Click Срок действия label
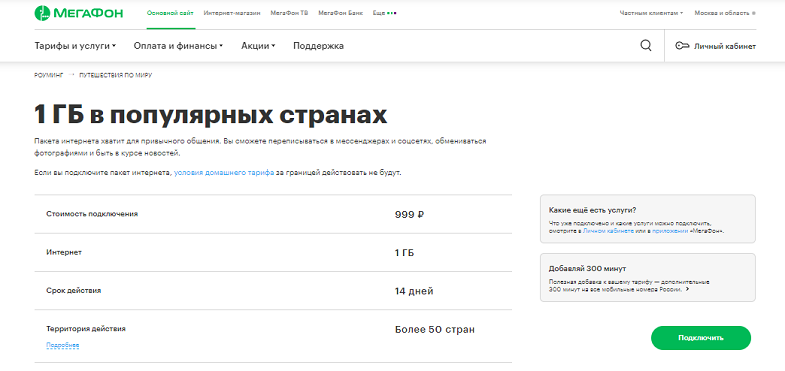The height and width of the screenshot is (371, 785). 74,290
